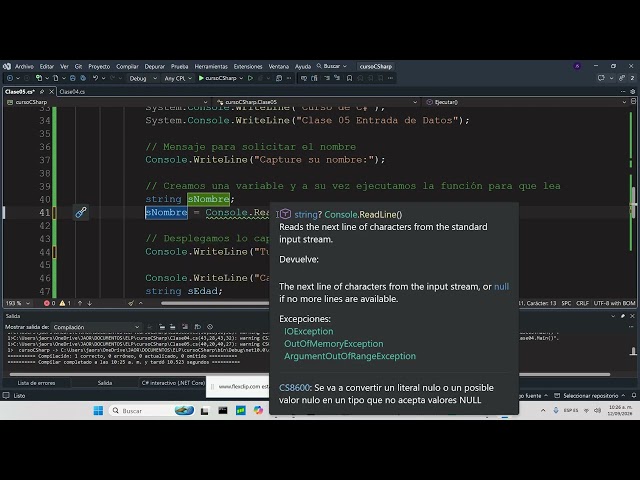This screenshot has height=480, width=640.
Task: Pin the Clase05.cs tab
Action: [x=42, y=92]
